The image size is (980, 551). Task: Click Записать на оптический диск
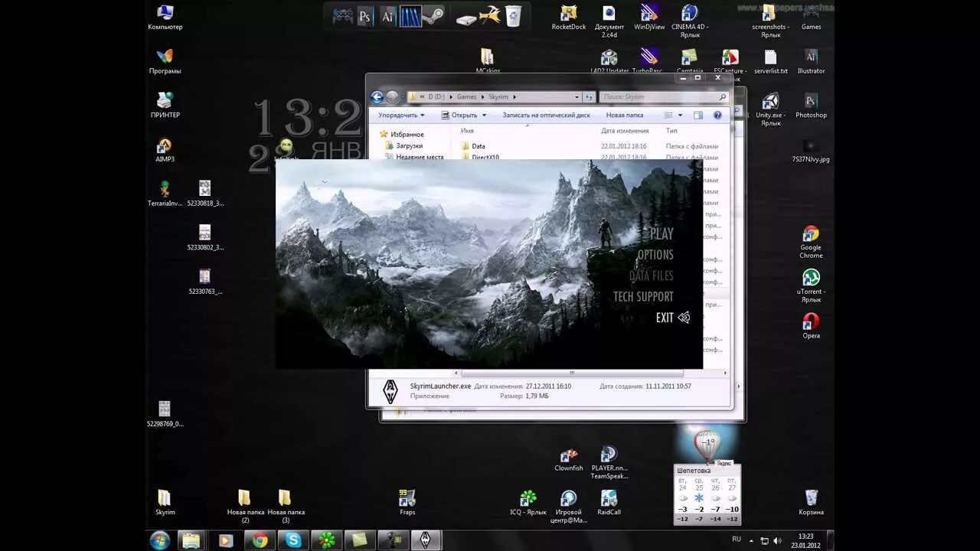[546, 116]
